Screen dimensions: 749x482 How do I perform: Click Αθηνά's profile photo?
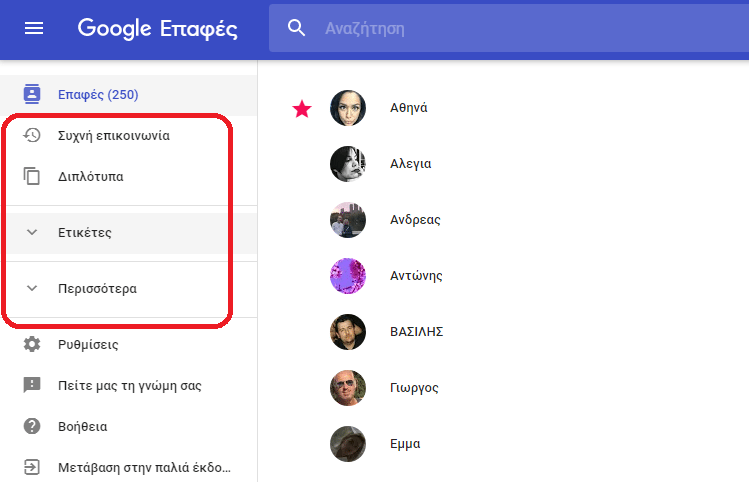pyautogui.click(x=348, y=108)
